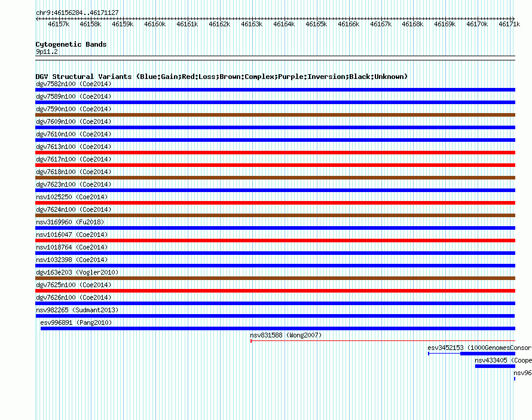Screen dimensions: 532x420
Task: Open the nsv1025250 (Coe2014) variant
Action: [72, 197]
